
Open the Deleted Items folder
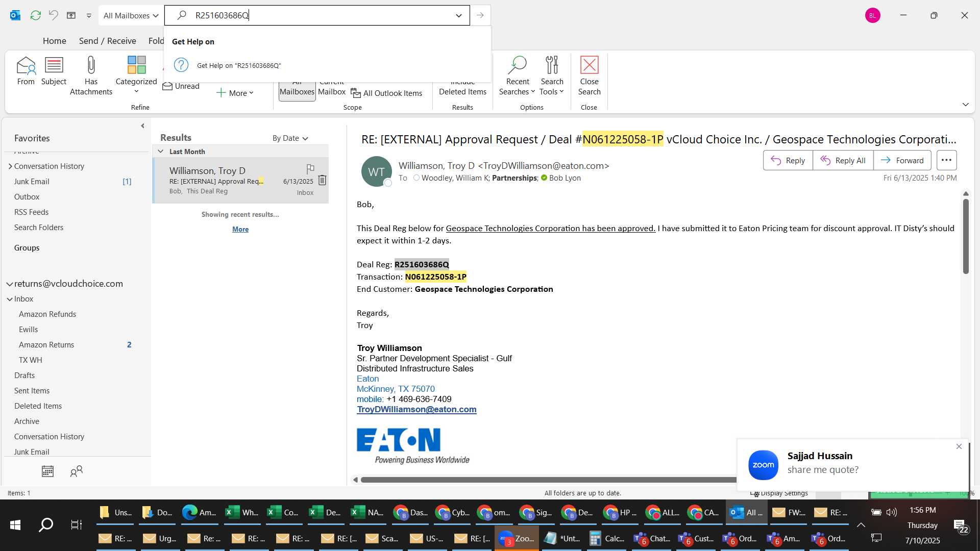coord(38,406)
